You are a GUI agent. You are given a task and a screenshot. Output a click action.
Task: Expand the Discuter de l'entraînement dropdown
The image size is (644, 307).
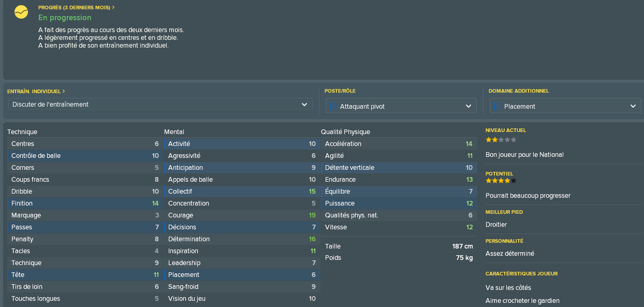click(x=160, y=105)
